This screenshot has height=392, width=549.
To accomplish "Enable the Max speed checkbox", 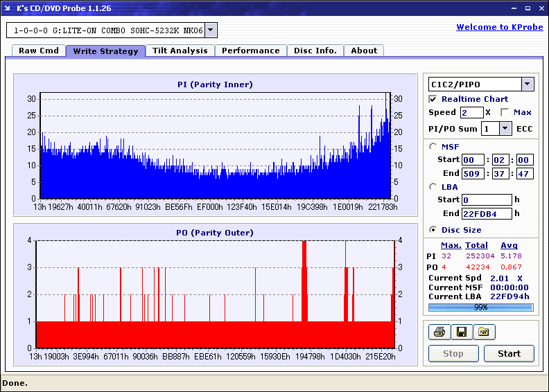I will click(x=505, y=112).
